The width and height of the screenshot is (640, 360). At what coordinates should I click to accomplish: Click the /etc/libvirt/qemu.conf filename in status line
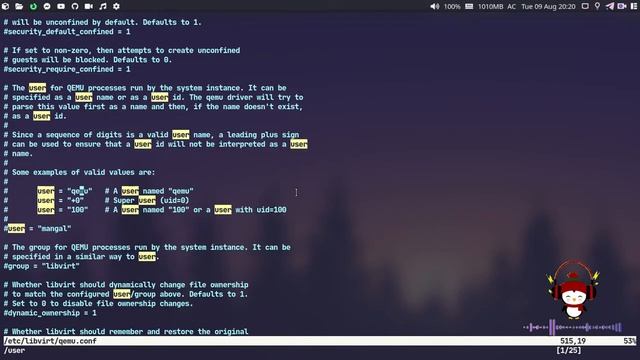click(50, 341)
